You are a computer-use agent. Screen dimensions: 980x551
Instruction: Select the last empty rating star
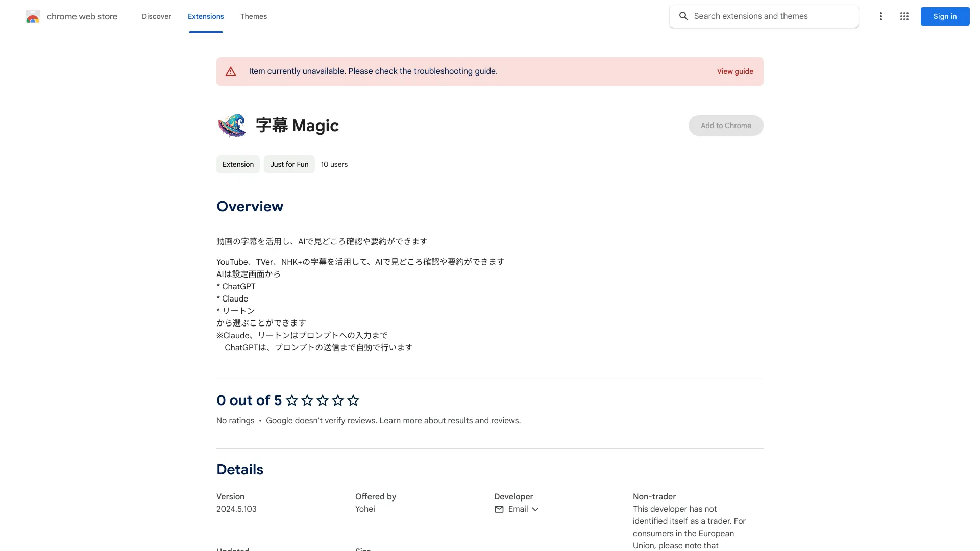(x=353, y=401)
